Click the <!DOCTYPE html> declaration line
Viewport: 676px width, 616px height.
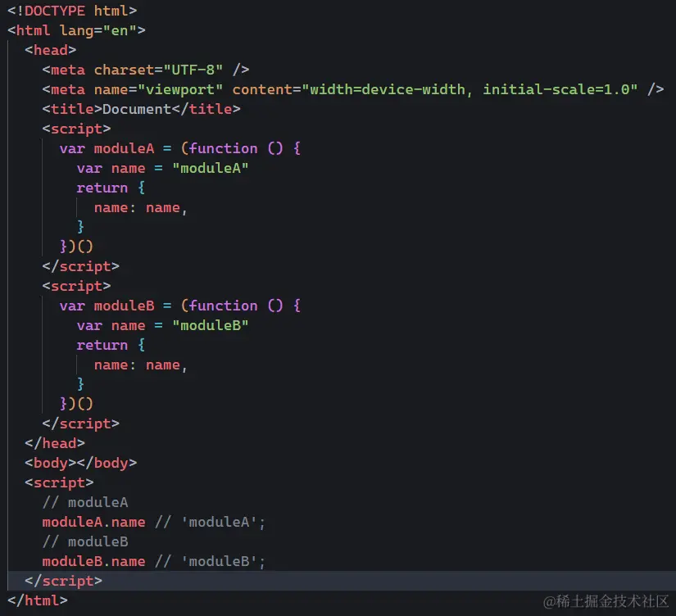[72, 11]
